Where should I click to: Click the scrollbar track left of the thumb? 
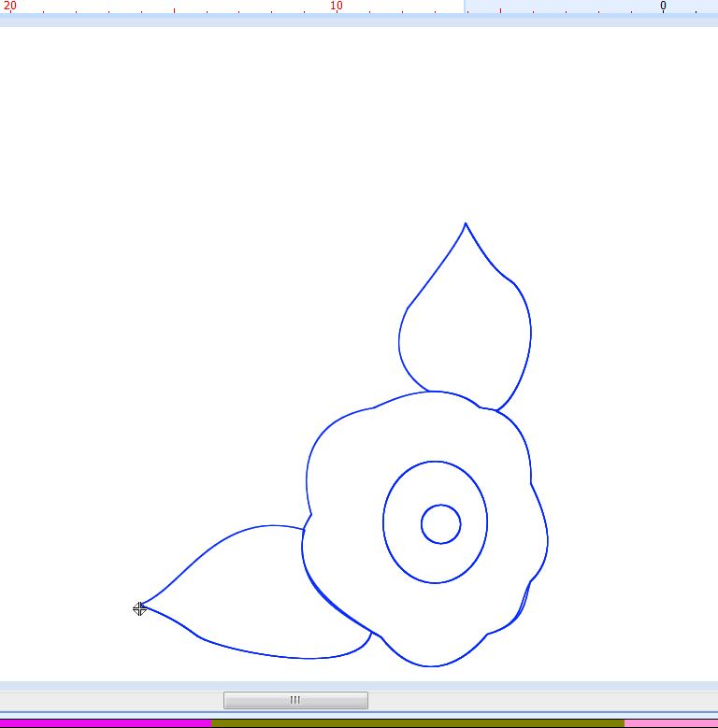click(111, 700)
